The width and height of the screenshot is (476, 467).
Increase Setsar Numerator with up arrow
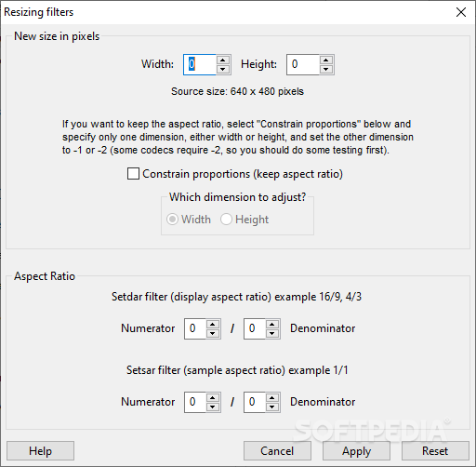coord(213,398)
